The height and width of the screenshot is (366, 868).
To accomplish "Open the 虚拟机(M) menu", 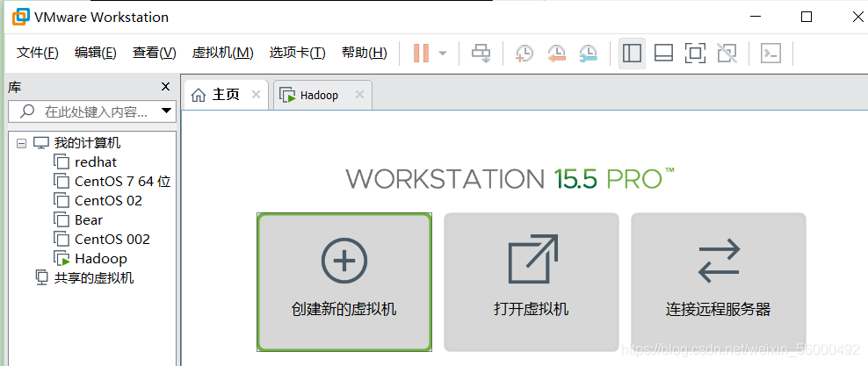I will point(222,53).
